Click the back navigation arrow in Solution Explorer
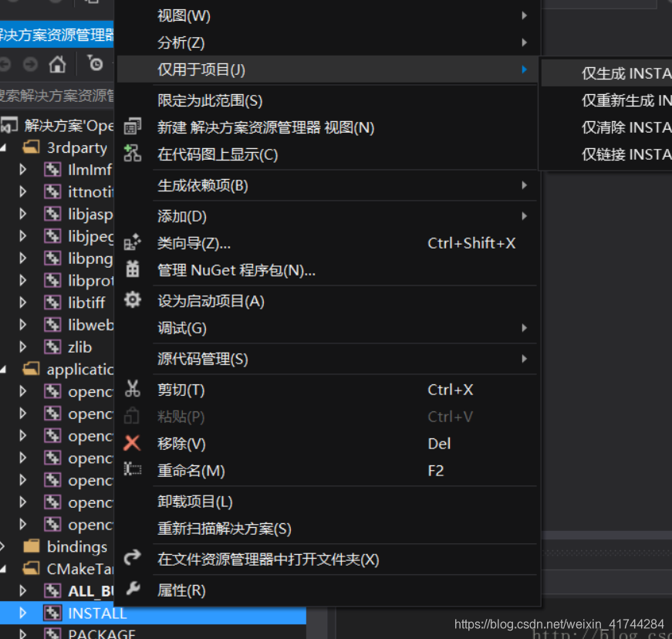Screen dimensions: 672x639 click(x=6, y=64)
